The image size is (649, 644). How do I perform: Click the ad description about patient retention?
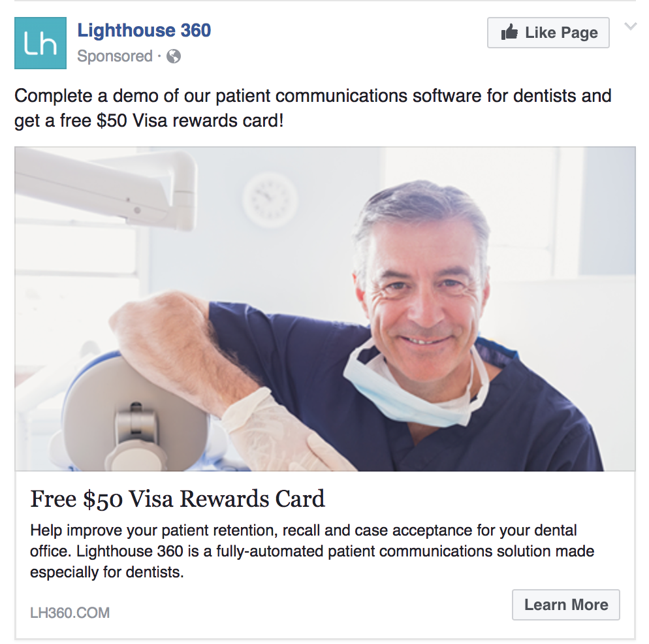(312, 551)
